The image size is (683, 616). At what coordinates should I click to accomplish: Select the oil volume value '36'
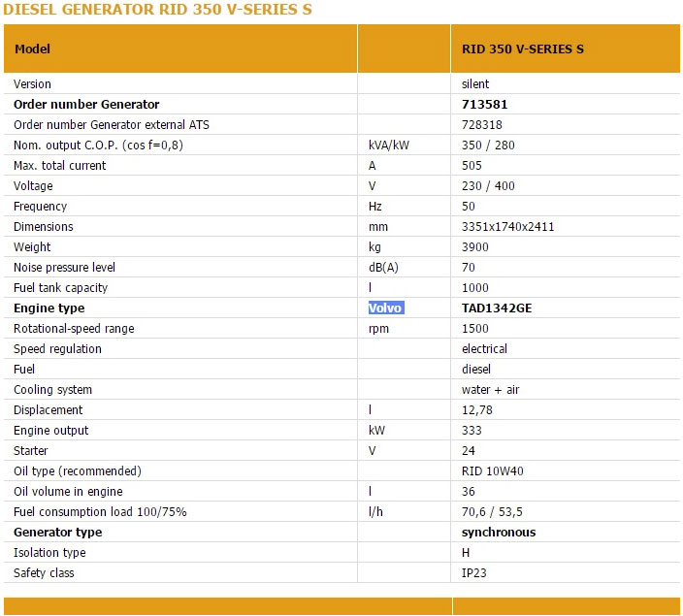click(469, 492)
